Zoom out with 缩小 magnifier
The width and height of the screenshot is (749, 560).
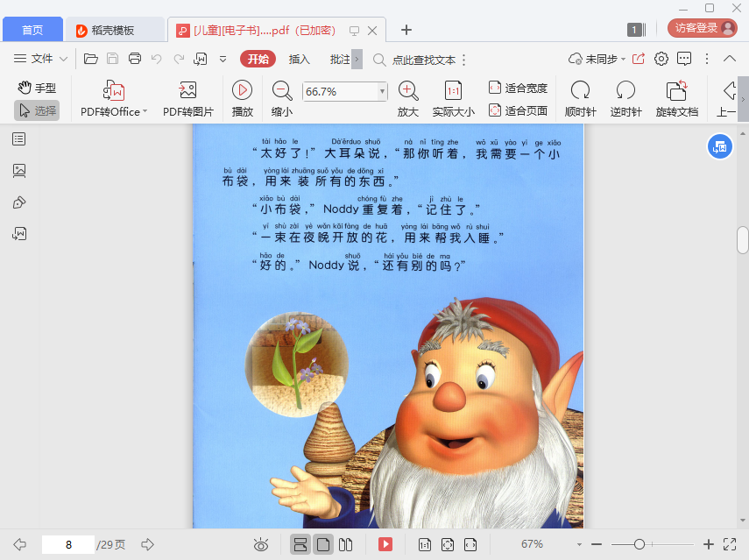(x=282, y=99)
